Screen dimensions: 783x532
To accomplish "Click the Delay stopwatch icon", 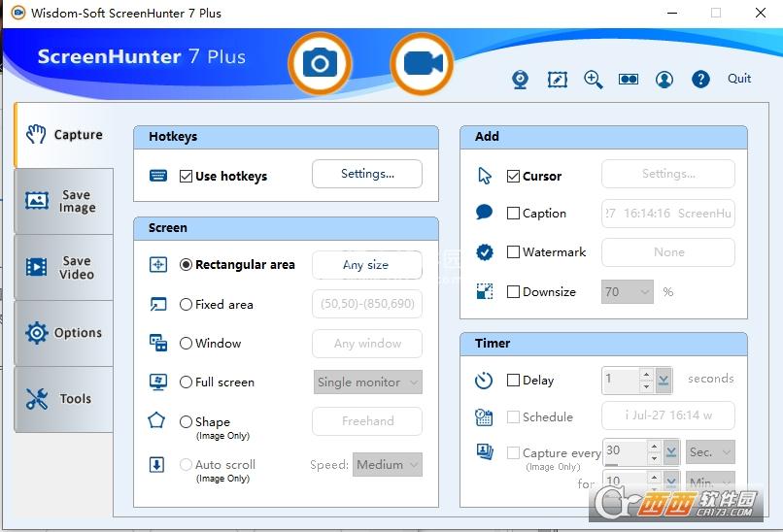I will (x=484, y=381).
